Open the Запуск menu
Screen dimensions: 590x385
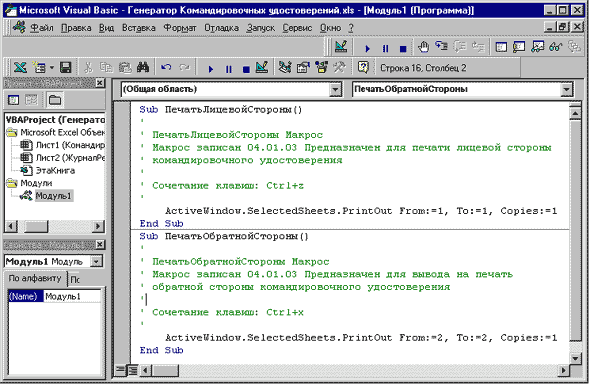pos(261,28)
